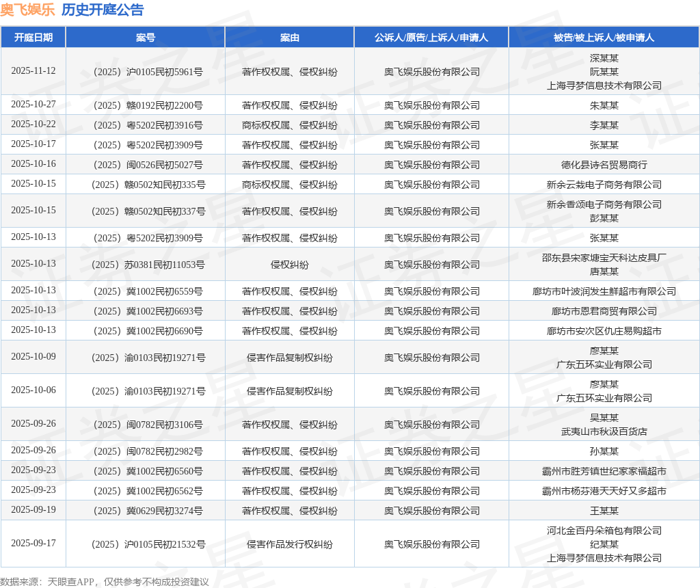Select the 开庭日期 column header

[33, 38]
